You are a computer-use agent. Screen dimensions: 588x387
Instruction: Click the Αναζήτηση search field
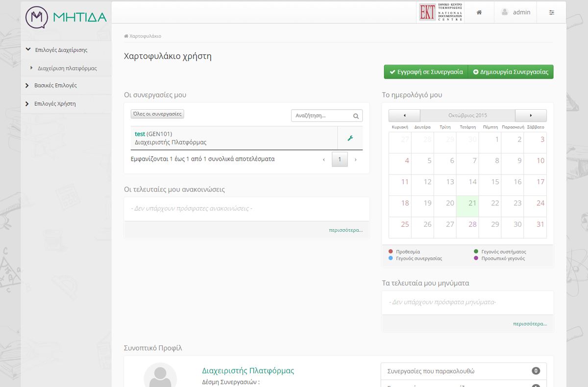pos(321,116)
